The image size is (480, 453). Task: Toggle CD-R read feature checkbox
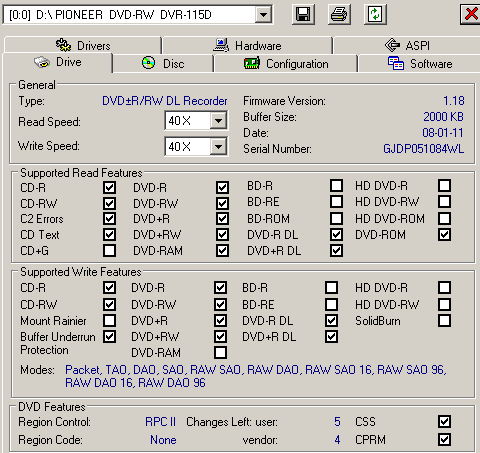(x=109, y=187)
